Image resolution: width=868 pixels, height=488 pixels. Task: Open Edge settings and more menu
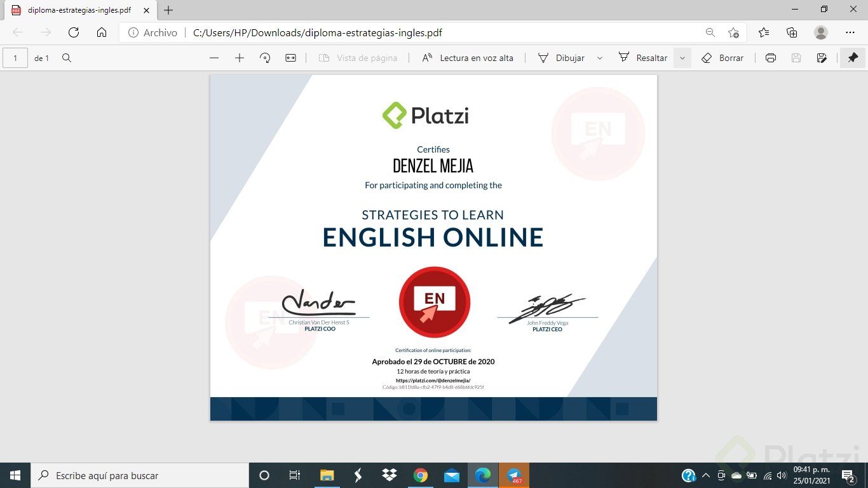850,32
